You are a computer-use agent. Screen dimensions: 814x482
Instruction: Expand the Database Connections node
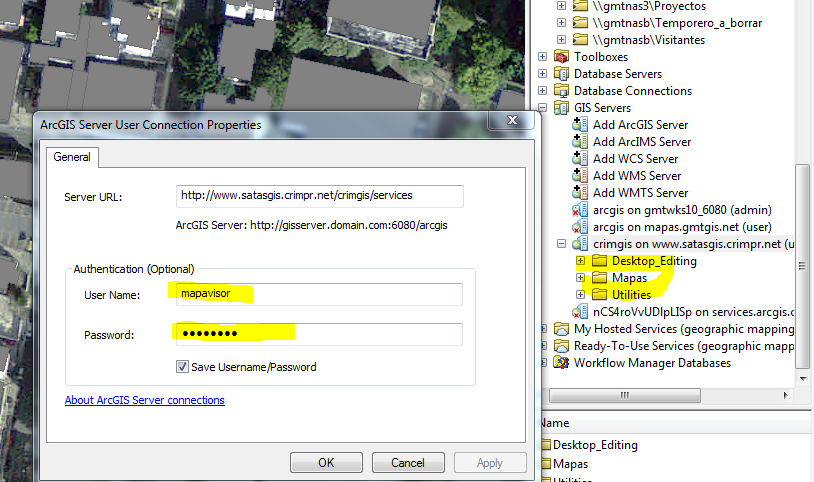click(x=542, y=91)
